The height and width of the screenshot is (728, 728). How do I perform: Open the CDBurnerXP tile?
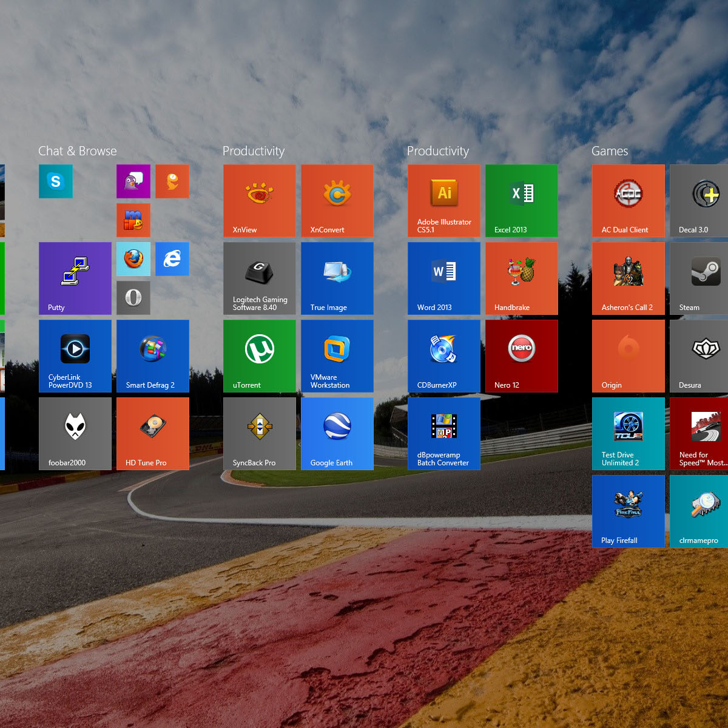click(444, 356)
